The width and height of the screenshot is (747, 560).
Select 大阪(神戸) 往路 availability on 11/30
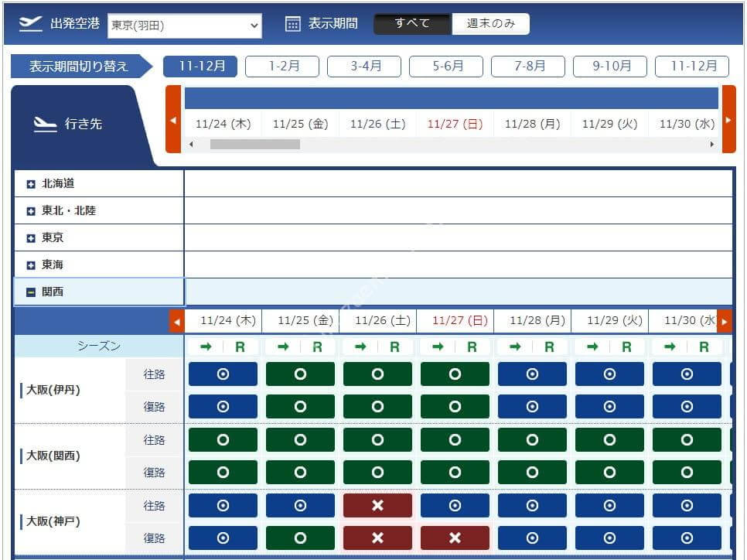(x=687, y=505)
